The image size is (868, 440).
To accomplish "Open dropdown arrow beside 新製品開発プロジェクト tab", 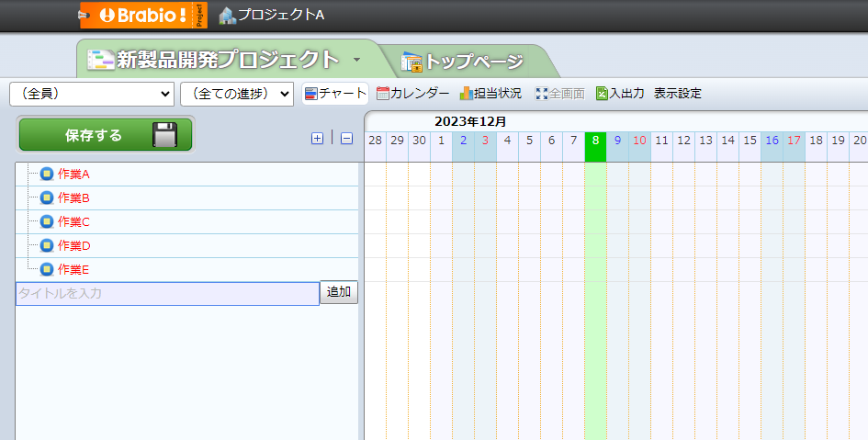I will 356,60.
